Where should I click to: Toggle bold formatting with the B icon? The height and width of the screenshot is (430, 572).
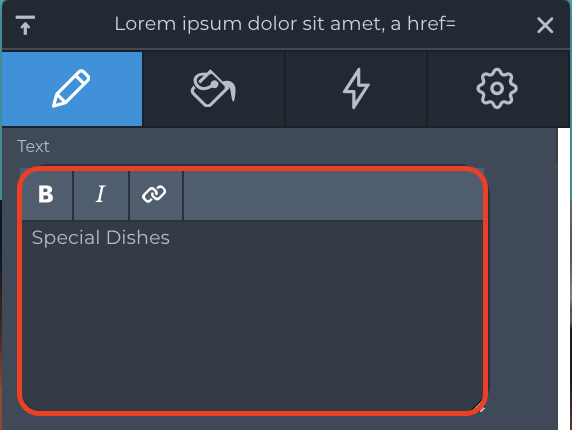46,194
